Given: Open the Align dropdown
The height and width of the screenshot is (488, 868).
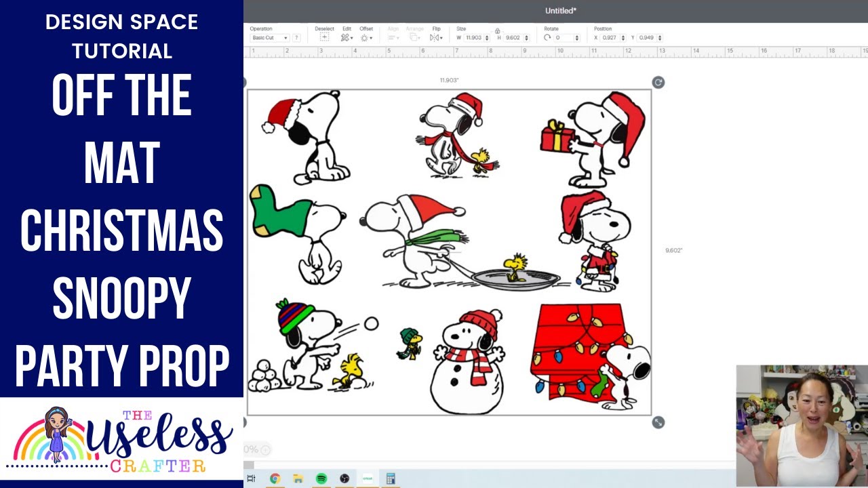Looking at the screenshot, I should (393, 38).
